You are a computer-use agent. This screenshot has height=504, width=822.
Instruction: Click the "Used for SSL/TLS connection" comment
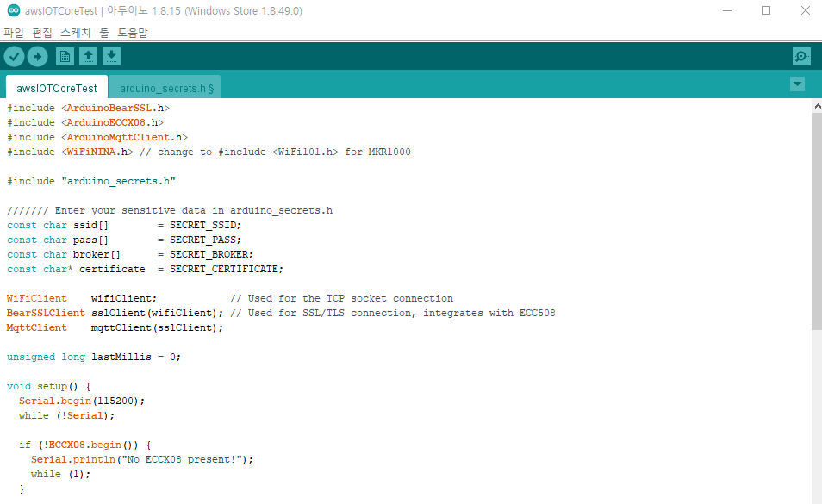(393, 314)
